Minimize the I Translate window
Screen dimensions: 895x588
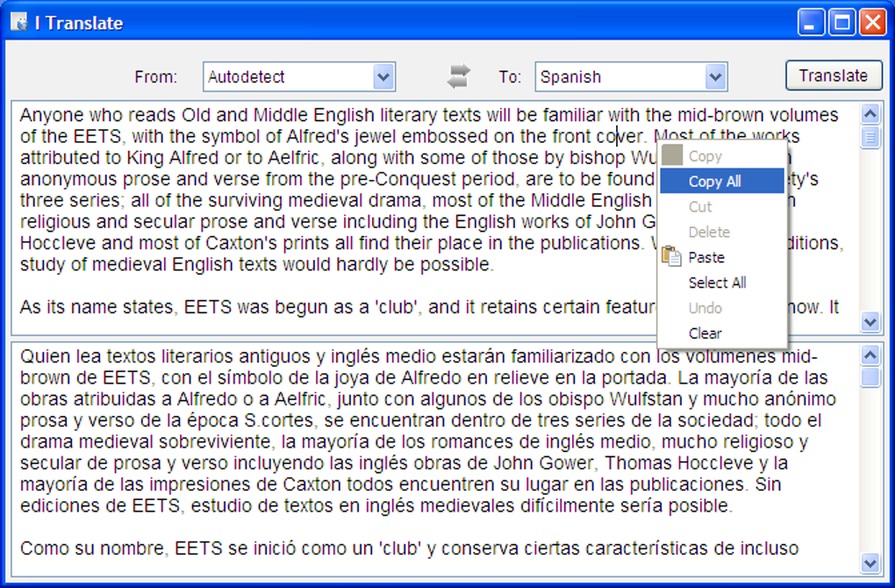[x=811, y=23]
